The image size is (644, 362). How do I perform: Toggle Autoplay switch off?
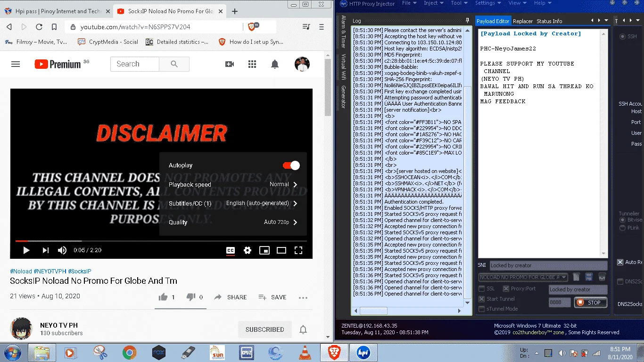tap(291, 165)
